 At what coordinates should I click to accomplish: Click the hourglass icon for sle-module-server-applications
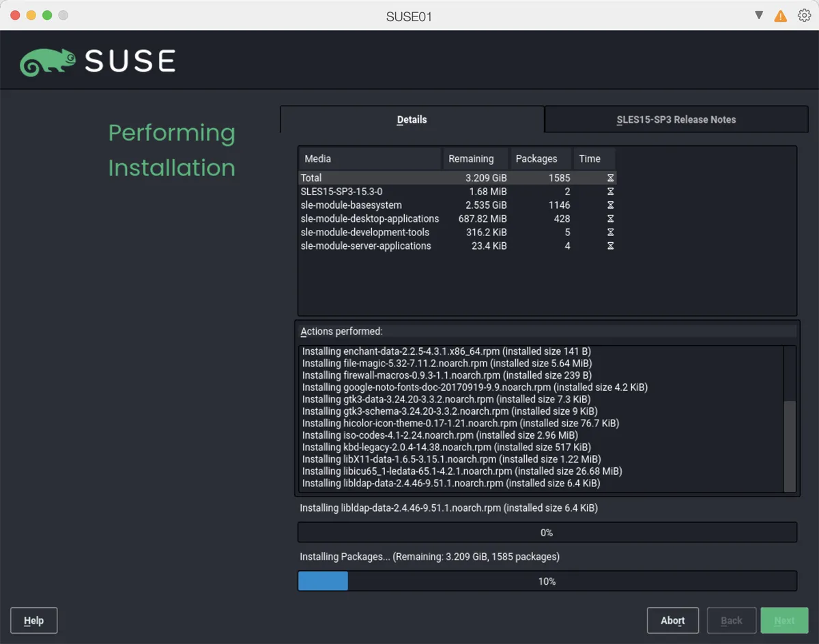611,246
